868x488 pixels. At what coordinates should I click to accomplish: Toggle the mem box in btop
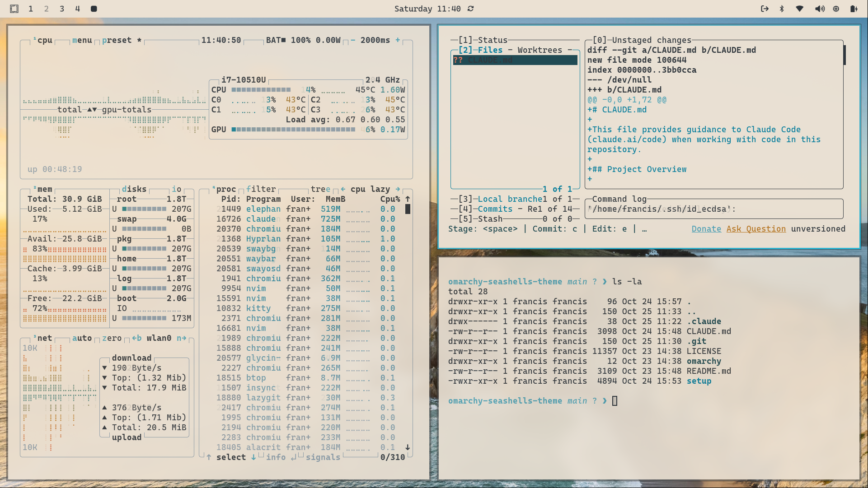[43, 189]
